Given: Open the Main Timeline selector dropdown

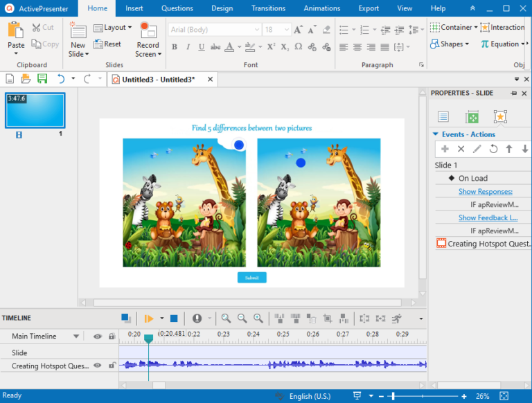Looking at the screenshot, I should pyautogui.click(x=76, y=337).
